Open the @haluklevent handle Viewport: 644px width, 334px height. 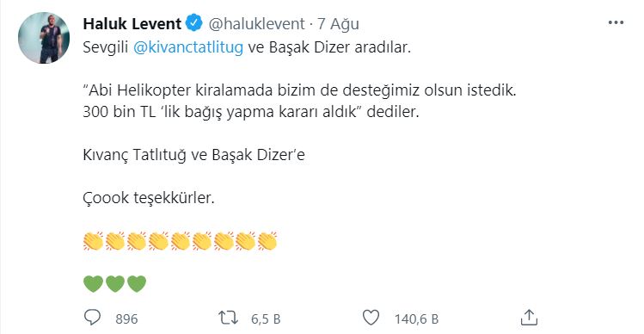(256, 23)
